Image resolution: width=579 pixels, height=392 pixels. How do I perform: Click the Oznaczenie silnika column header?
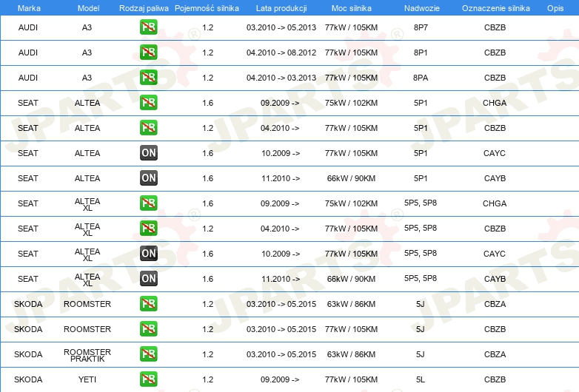tap(495, 8)
